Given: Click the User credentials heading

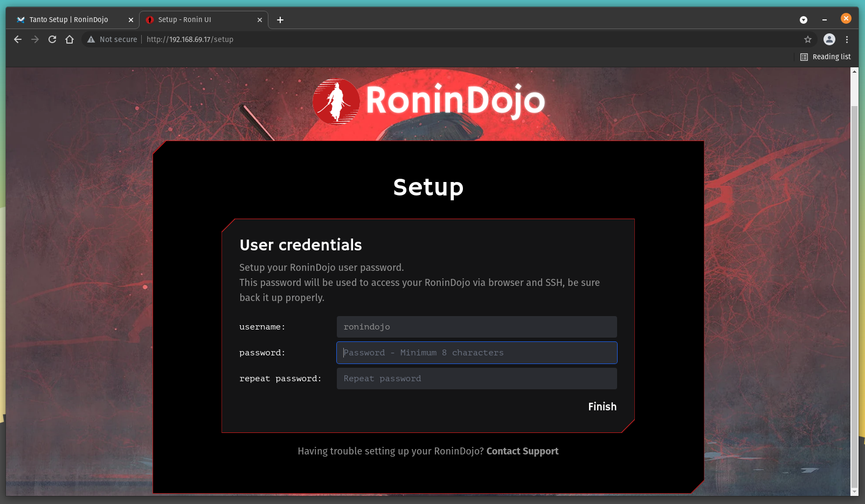Looking at the screenshot, I should point(301,245).
